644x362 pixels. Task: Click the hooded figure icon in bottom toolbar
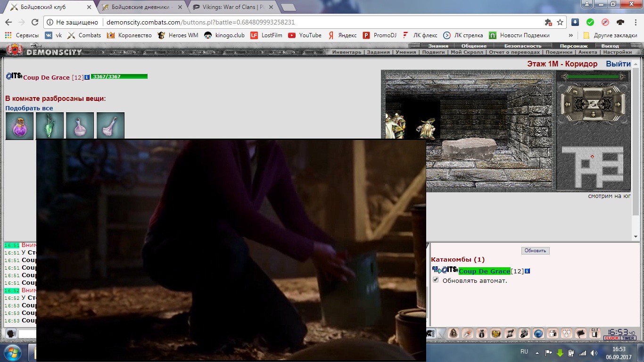tap(454, 333)
